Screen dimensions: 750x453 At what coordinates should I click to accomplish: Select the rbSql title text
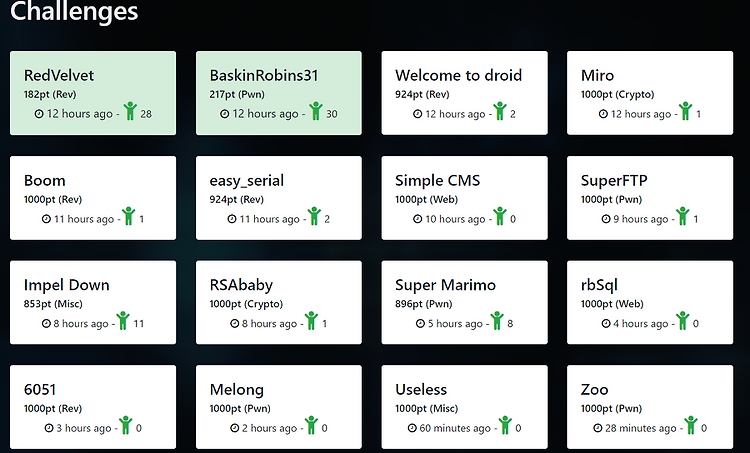[599, 285]
